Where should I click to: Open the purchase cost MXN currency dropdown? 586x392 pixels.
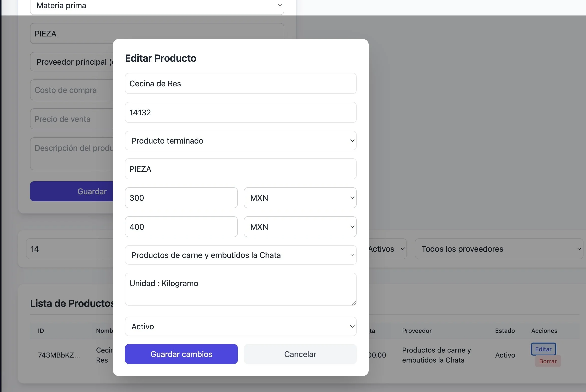coord(300,198)
